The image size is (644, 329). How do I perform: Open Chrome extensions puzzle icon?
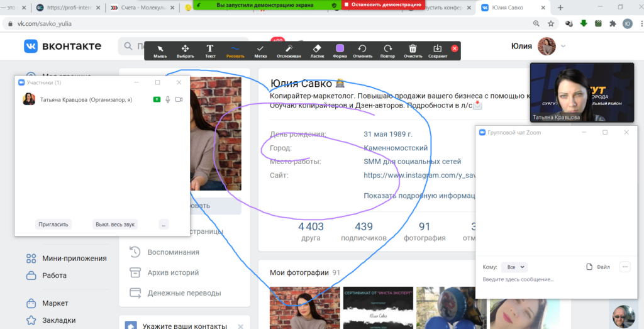613,24
